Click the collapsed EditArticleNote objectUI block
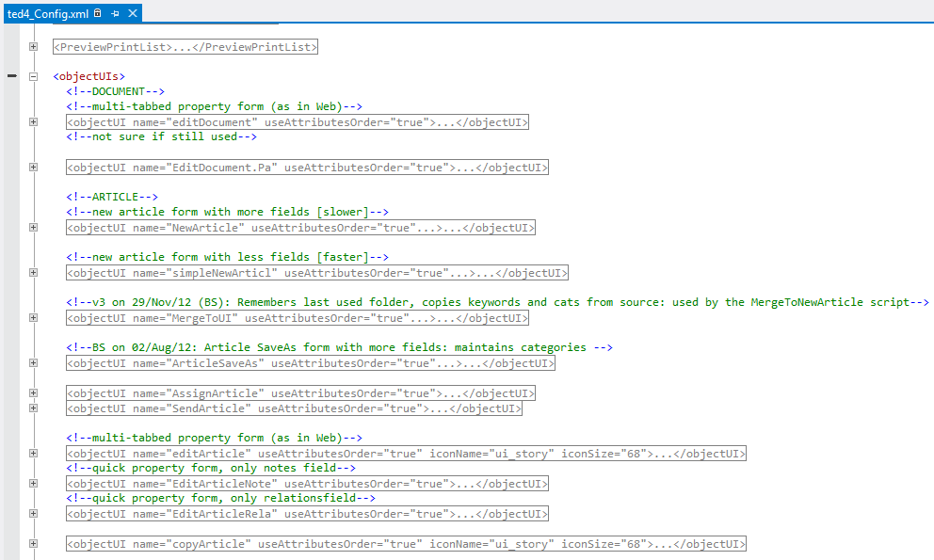The image size is (934, 560). click(307, 484)
